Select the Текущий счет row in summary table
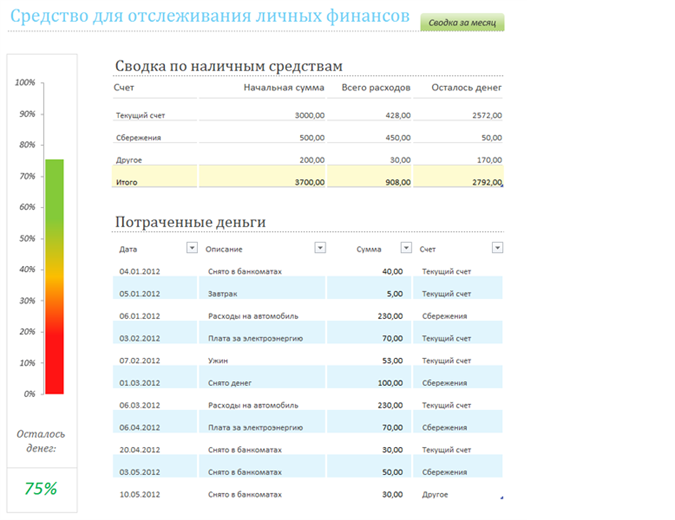 click(x=307, y=115)
